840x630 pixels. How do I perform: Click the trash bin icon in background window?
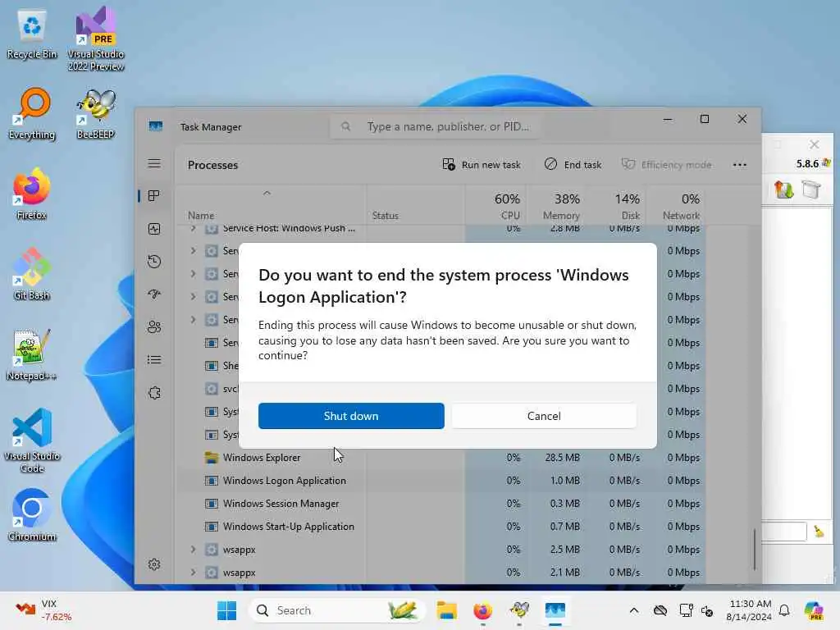pyautogui.click(x=811, y=189)
